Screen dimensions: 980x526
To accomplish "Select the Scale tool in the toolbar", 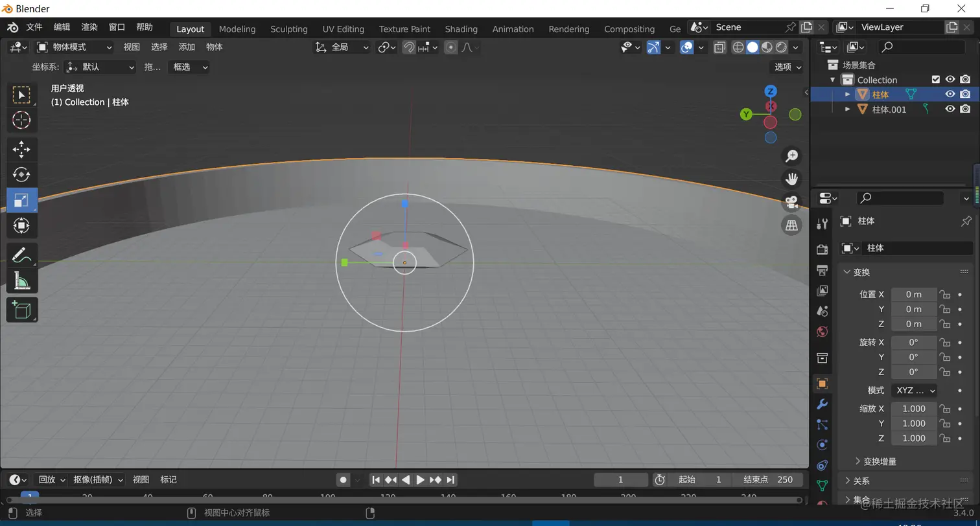I will pos(21,200).
